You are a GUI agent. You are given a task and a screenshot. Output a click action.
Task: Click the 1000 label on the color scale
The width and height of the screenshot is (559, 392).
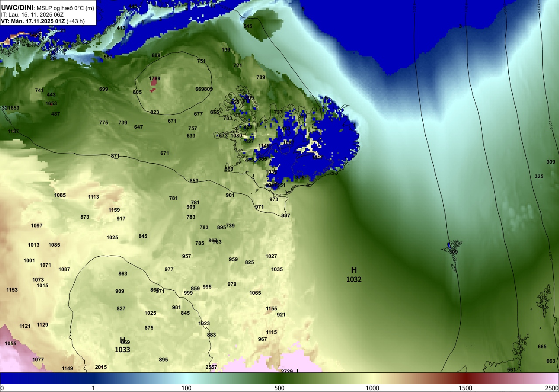[x=373, y=388]
